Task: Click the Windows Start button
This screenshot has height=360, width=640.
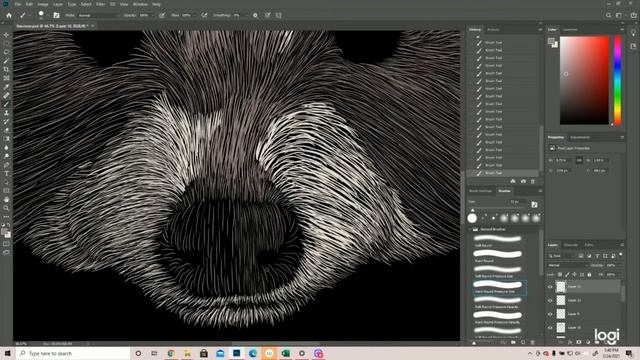Action: point(7,353)
